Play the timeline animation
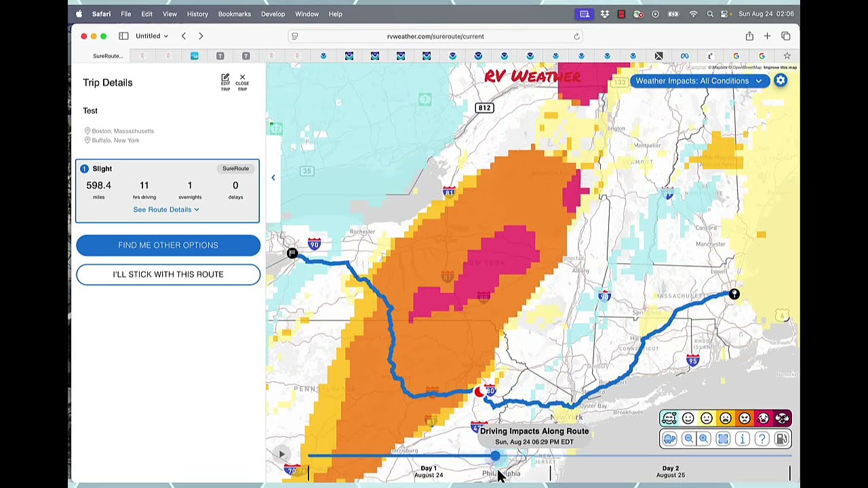The height and width of the screenshot is (488, 868). point(281,454)
